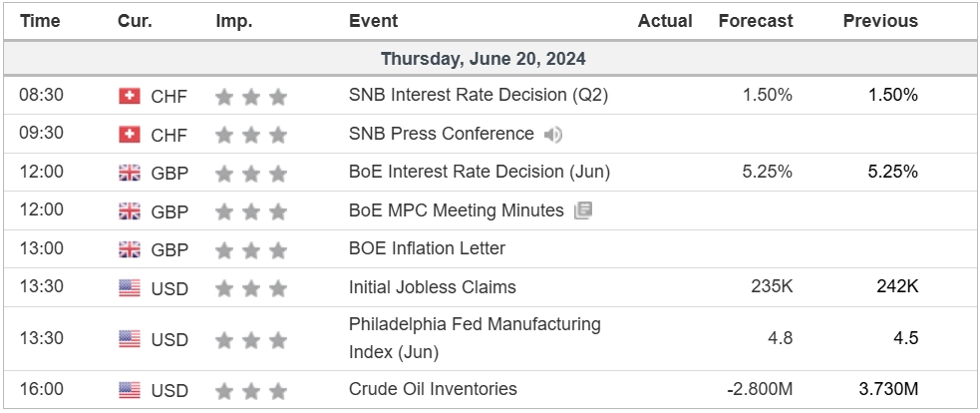Click the importance stars for the Philadelphia Fed Manufacturing Index
980x413 pixels.
(x=250, y=339)
